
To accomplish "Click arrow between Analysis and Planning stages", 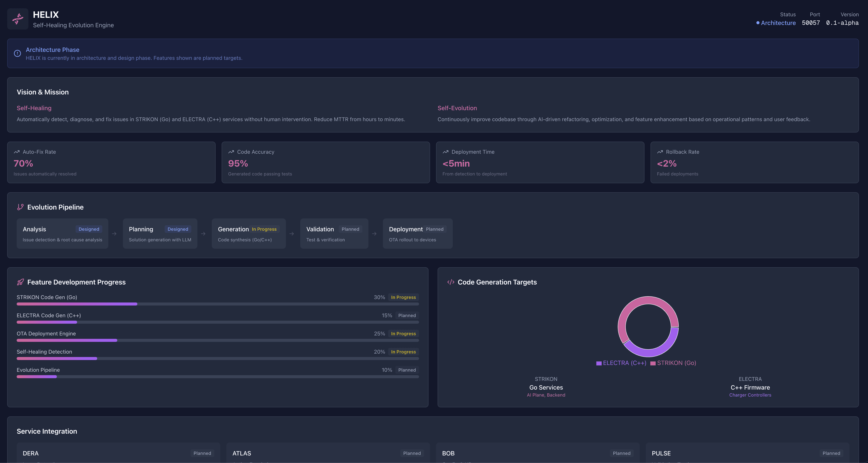I will [x=114, y=234].
